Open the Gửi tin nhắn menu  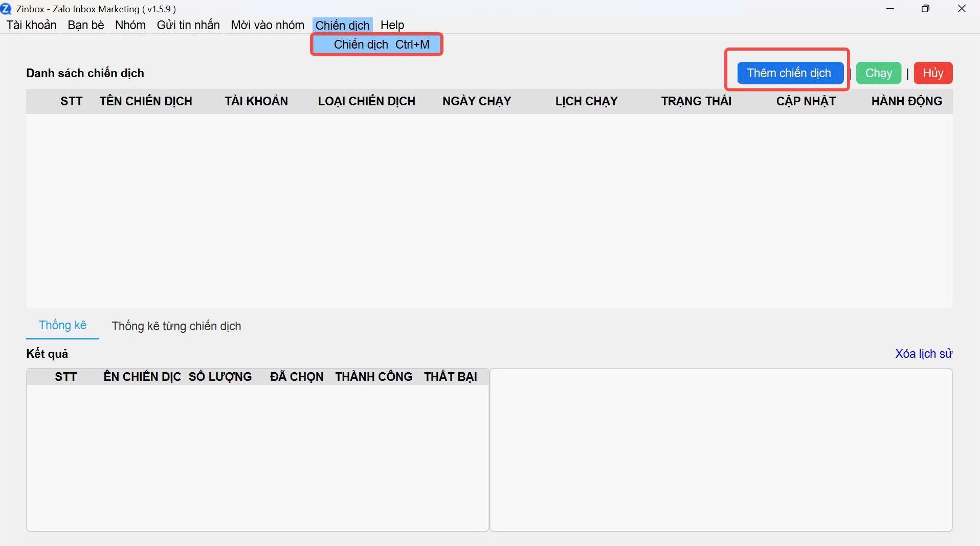click(x=188, y=25)
